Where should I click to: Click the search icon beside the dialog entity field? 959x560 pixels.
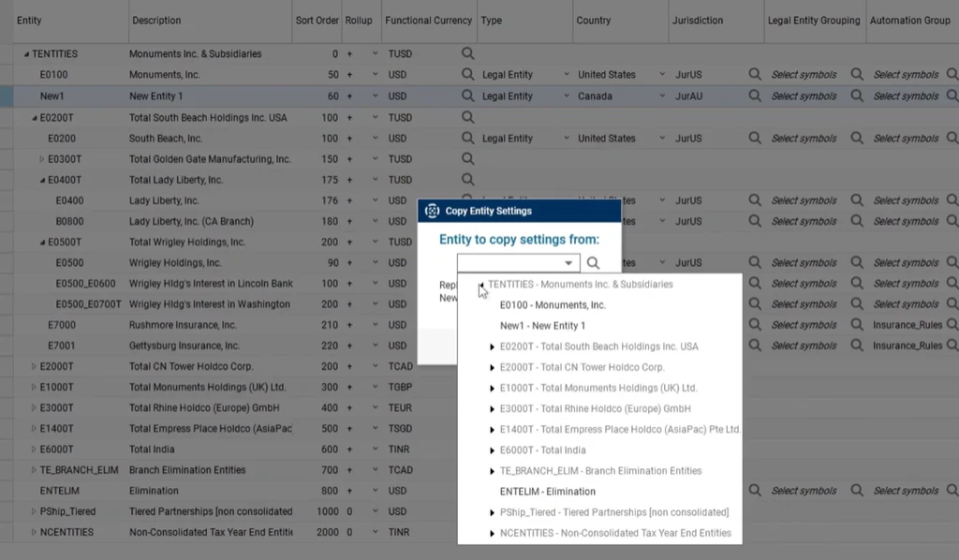coord(593,263)
